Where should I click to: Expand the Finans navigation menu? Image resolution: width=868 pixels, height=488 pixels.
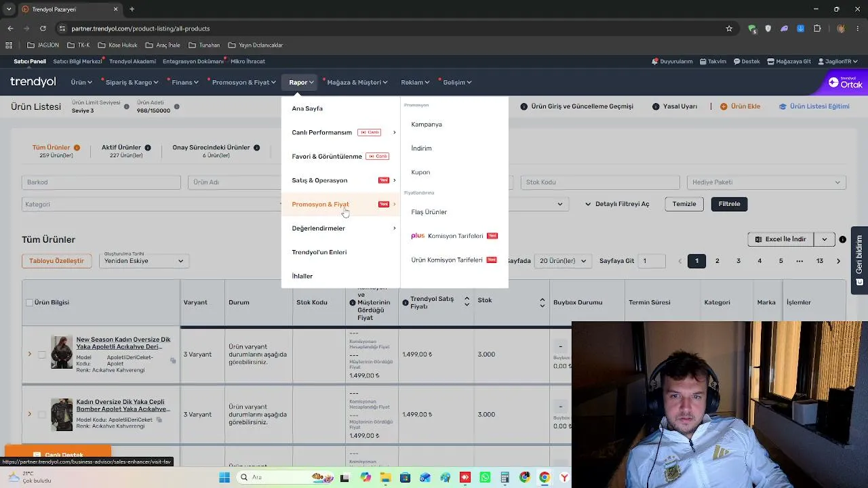coord(184,83)
